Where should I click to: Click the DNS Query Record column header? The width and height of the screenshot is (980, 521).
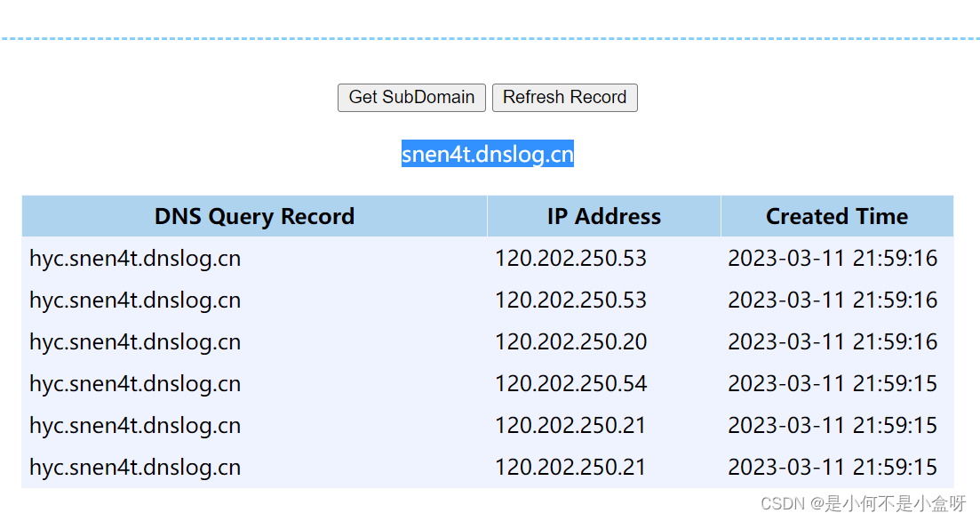[254, 217]
